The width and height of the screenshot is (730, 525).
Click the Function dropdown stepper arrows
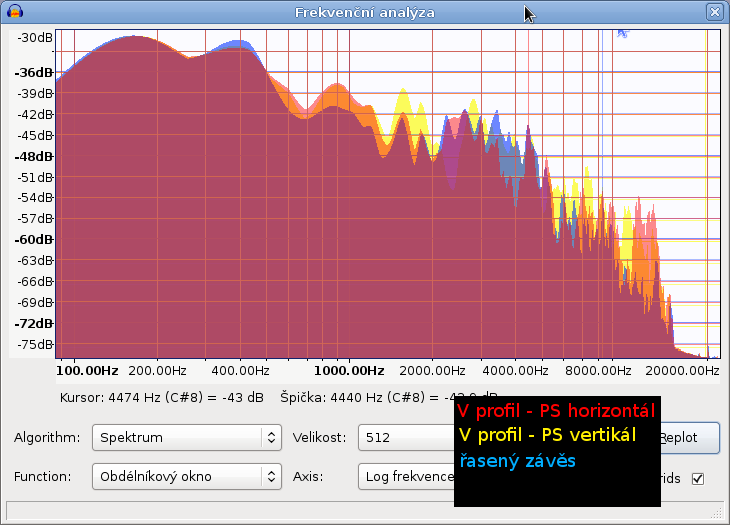pos(271,477)
